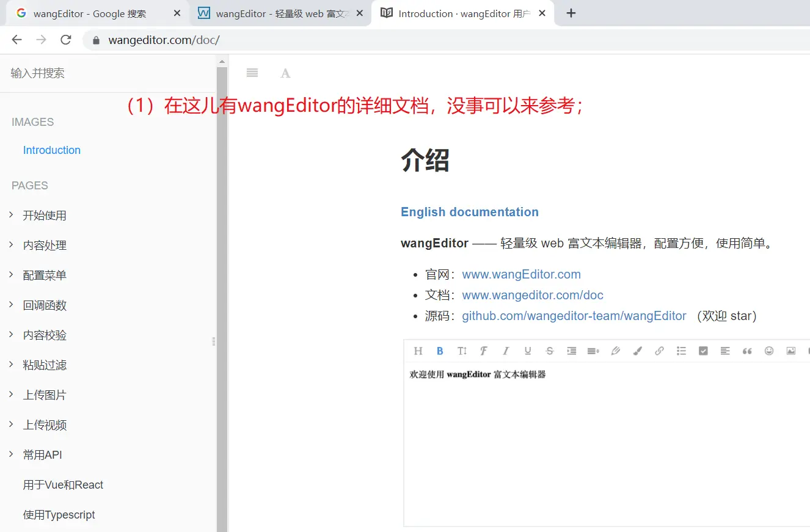Viewport: 810px width, 532px height.
Task: Toggle bold formatting in the editor toolbar
Action: [x=440, y=351]
